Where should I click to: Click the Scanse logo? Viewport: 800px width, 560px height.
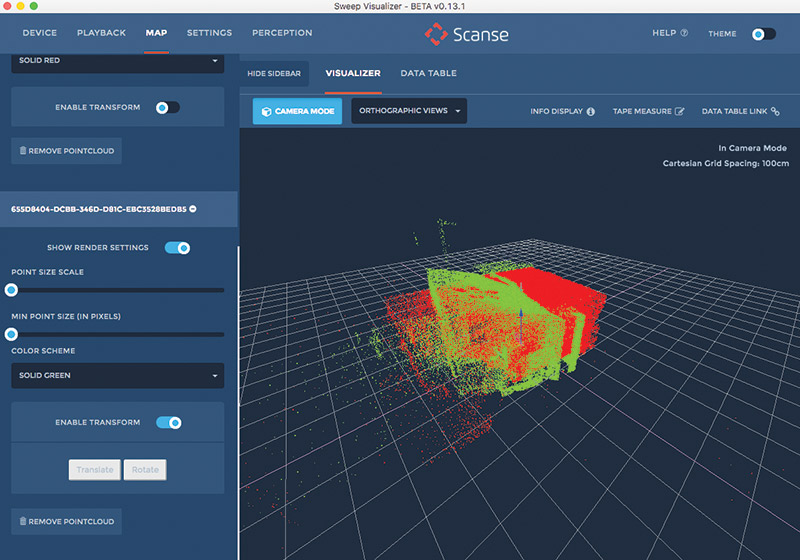click(466, 34)
